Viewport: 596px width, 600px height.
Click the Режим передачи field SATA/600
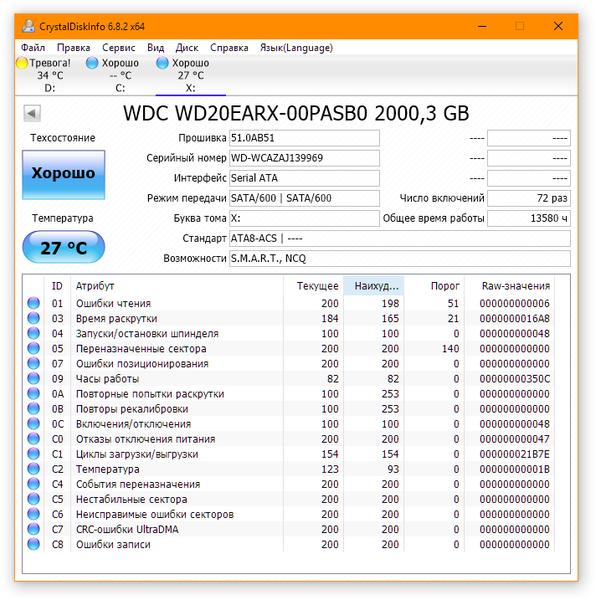pyautogui.click(x=304, y=198)
